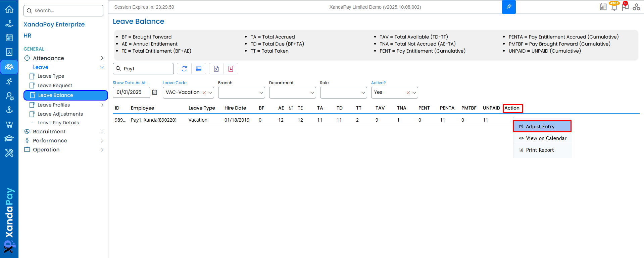Select the HR people group sidebar icon

pos(9,67)
